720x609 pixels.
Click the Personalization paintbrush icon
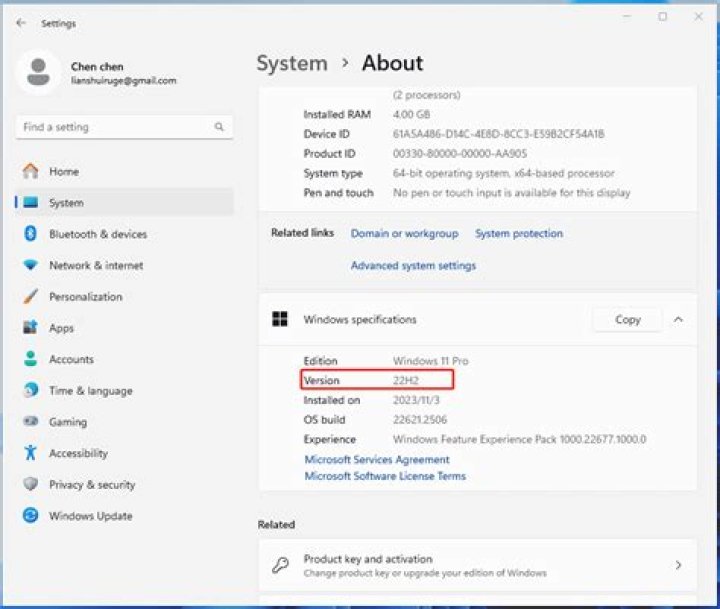(x=31, y=296)
